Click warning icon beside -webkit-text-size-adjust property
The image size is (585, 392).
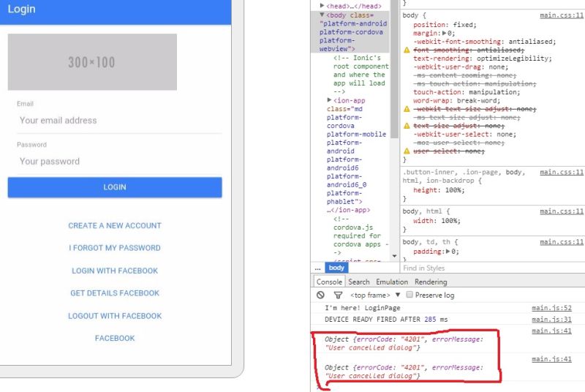pyautogui.click(x=407, y=109)
